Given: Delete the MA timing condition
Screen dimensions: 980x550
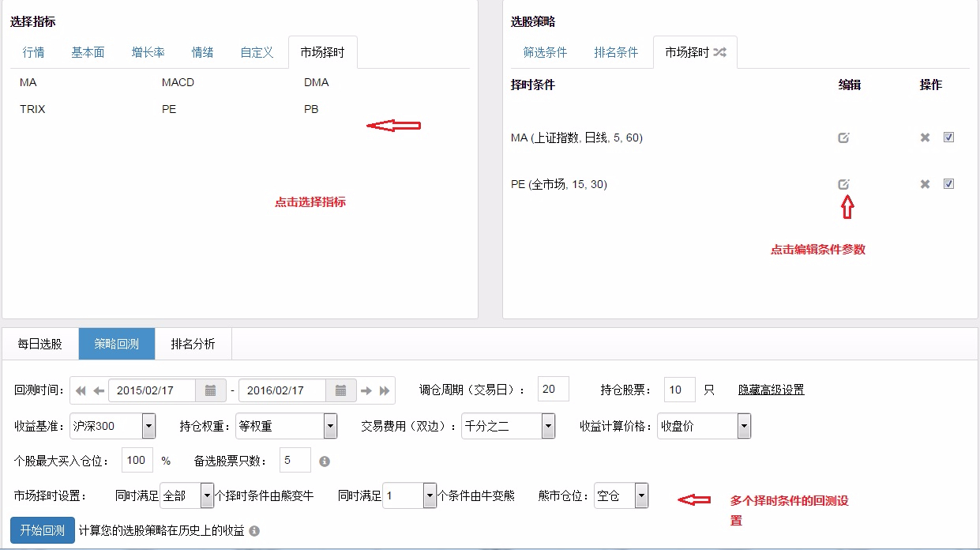Looking at the screenshot, I should tap(925, 137).
